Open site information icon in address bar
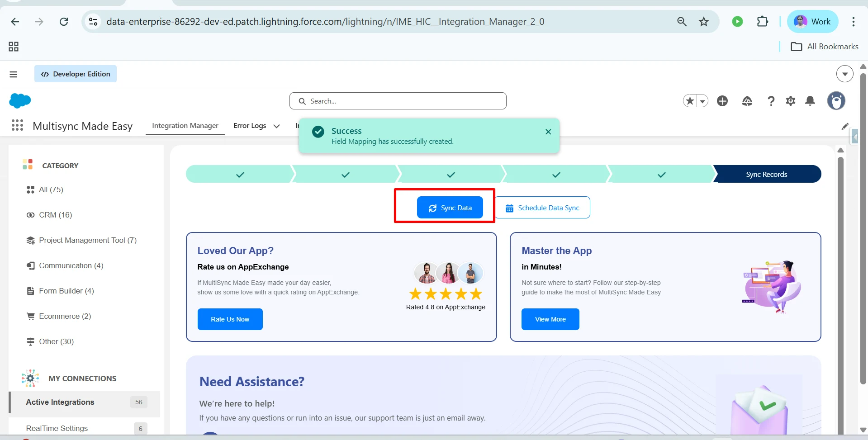 [93, 22]
